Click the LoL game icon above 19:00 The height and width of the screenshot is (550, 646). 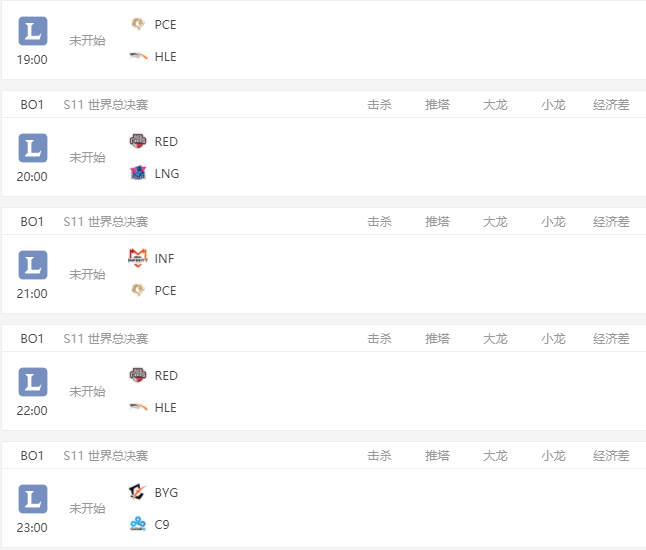pos(33,31)
